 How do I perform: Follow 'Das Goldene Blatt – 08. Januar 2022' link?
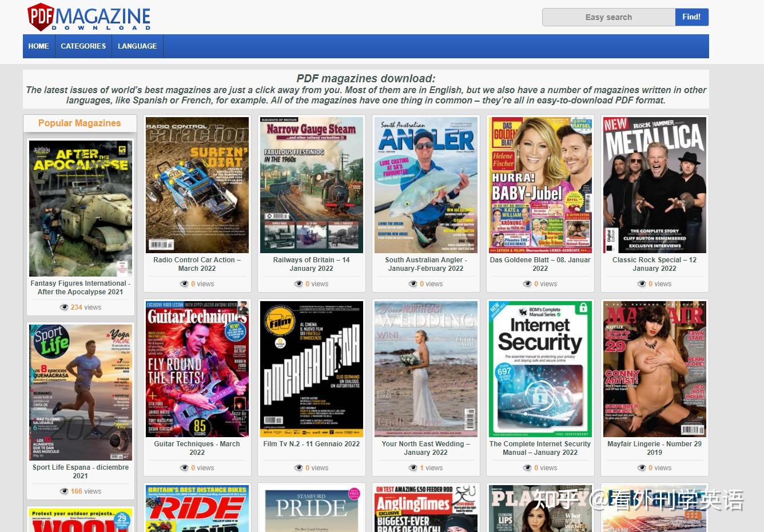(x=540, y=264)
